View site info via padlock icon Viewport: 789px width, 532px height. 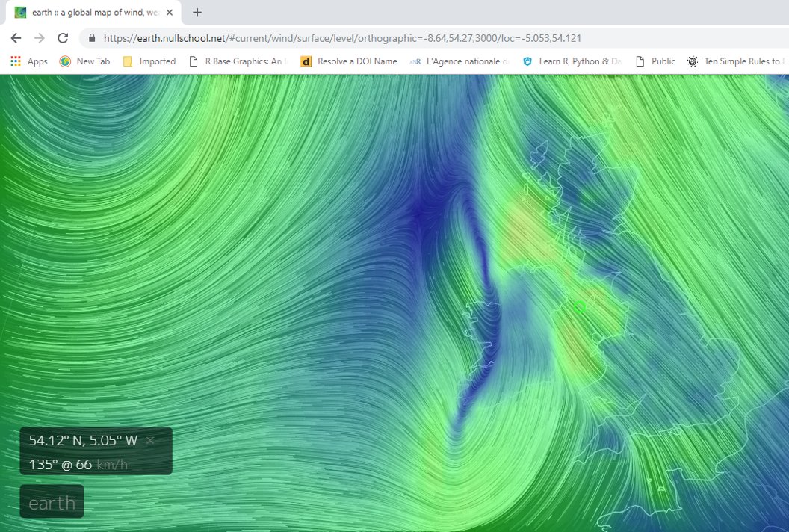(92, 38)
